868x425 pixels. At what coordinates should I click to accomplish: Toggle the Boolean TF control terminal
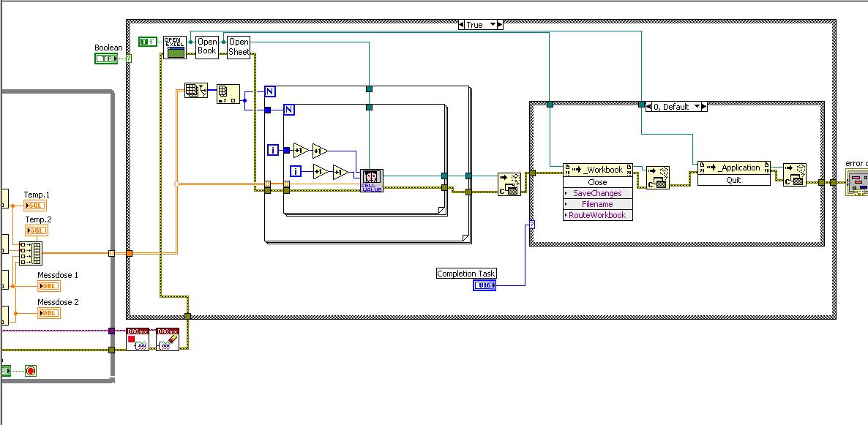tap(106, 59)
